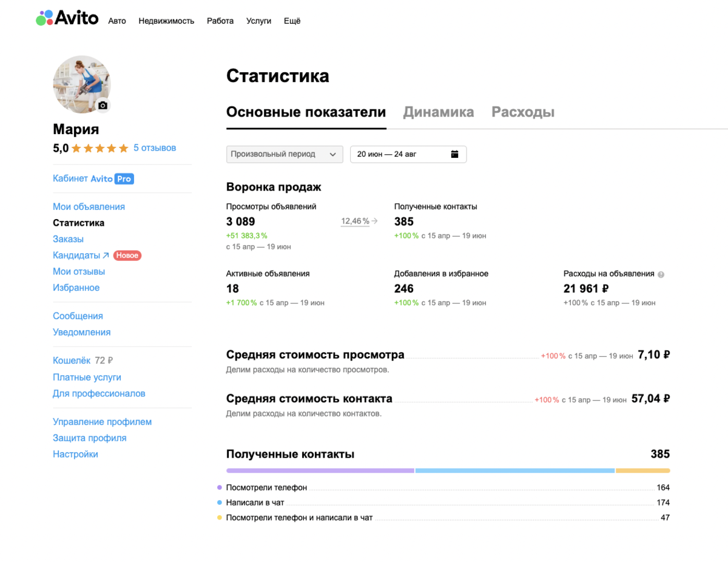Click the average contact cost 57,04 ₽
The width and height of the screenshot is (728, 562).
coord(651,399)
